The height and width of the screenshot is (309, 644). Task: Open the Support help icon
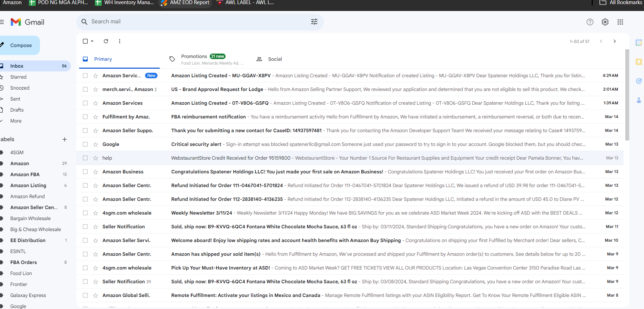pyautogui.click(x=590, y=22)
